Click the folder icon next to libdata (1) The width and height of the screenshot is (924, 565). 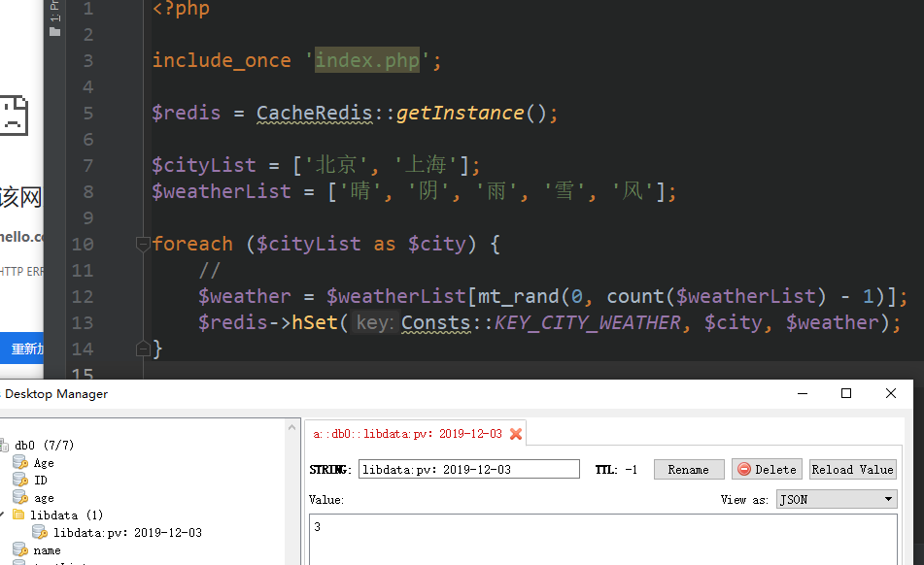18,515
